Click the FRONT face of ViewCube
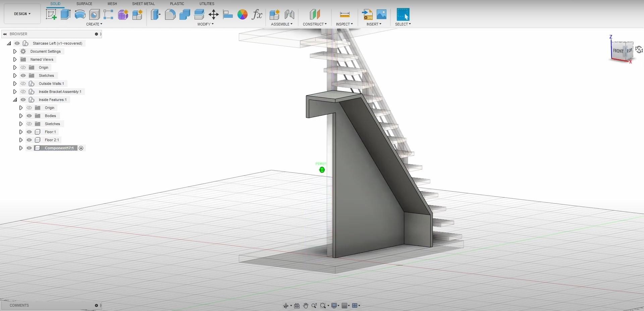 tap(618, 51)
